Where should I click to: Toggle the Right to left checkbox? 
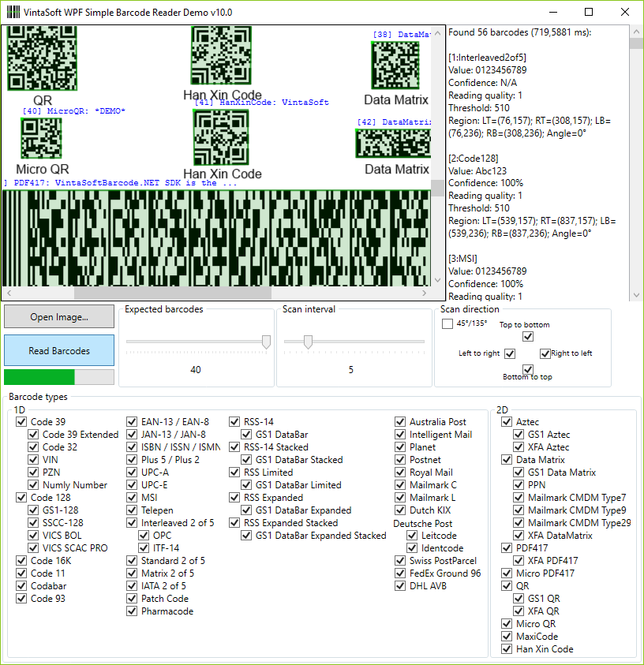coord(545,353)
